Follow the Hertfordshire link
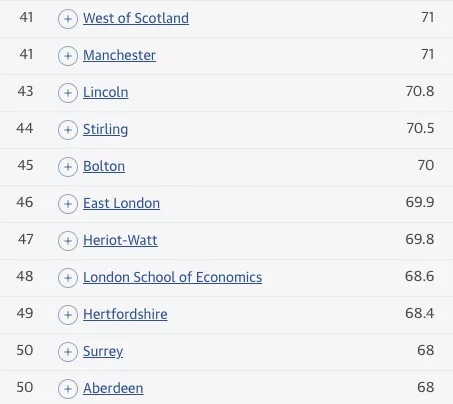Screen dimensions: 453x404 [125, 314]
